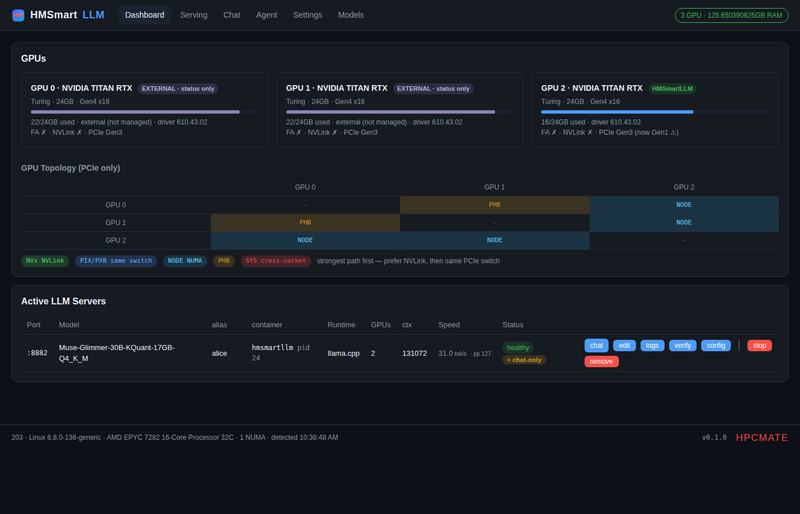Click the Speed column header
Viewport: 800px width, 514px height.
[449, 325]
